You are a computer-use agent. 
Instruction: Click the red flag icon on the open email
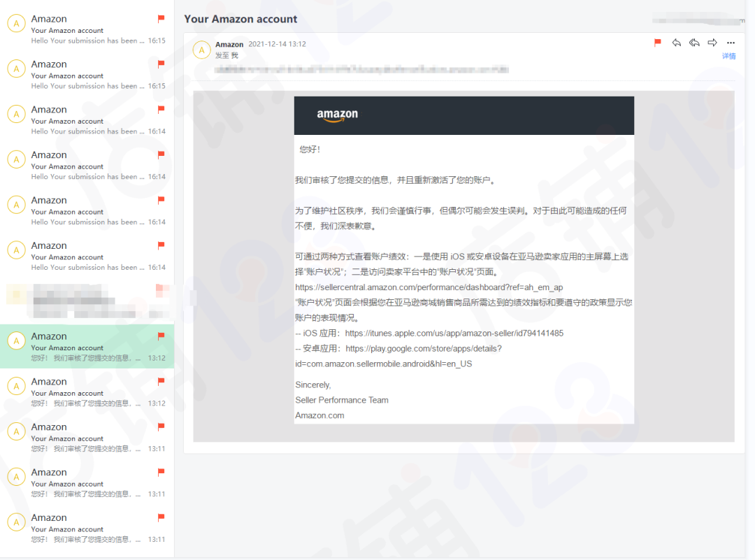click(656, 43)
